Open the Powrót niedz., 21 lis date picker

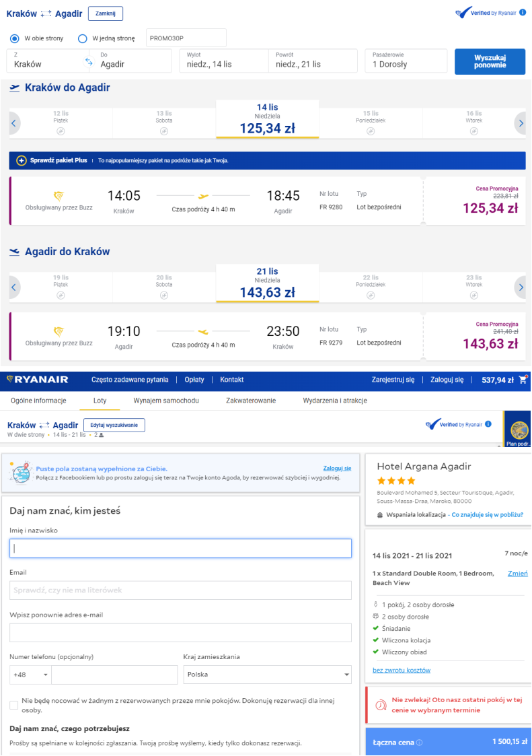(x=313, y=61)
